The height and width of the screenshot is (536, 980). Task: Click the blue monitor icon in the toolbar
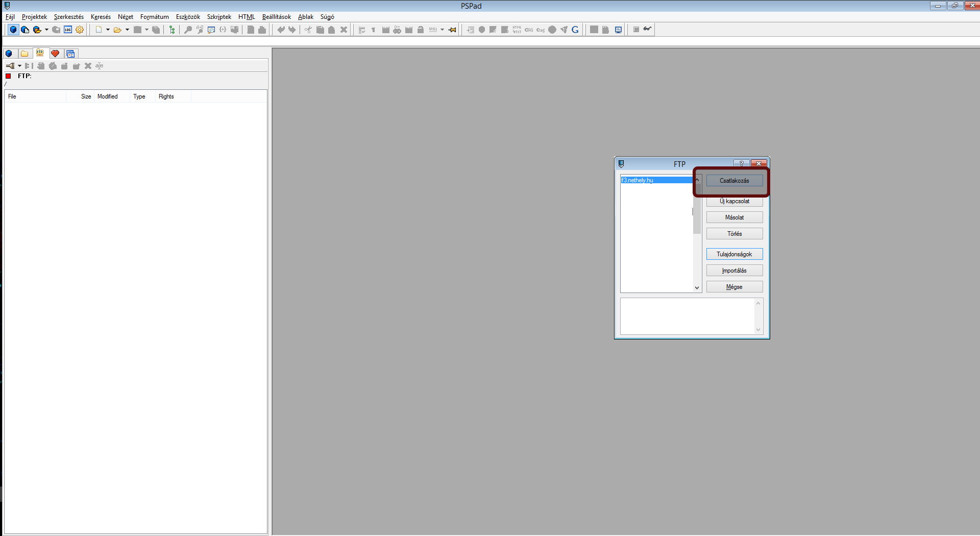click(x=618, y=30)
